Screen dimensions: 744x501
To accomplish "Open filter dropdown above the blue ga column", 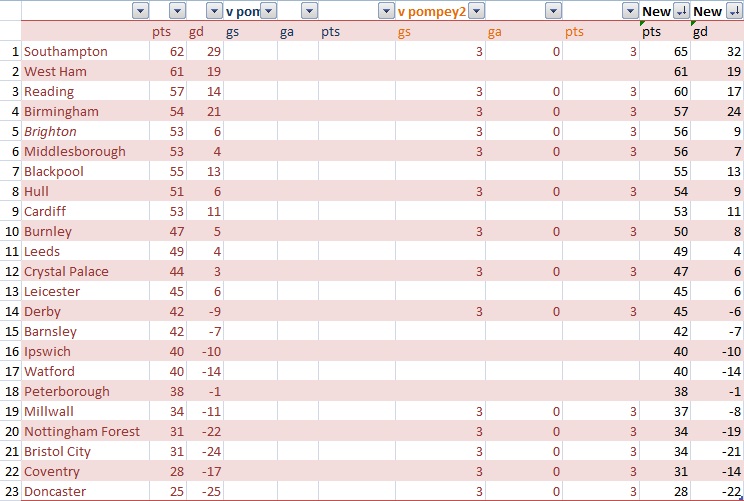I will pyautogui.click(x=309, y=11).
